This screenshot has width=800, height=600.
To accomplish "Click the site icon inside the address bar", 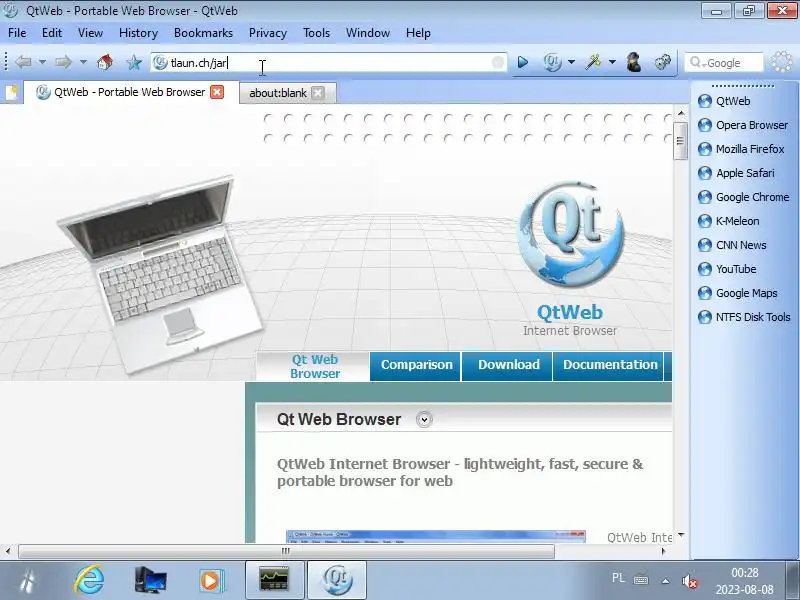I will pos(160,62).
